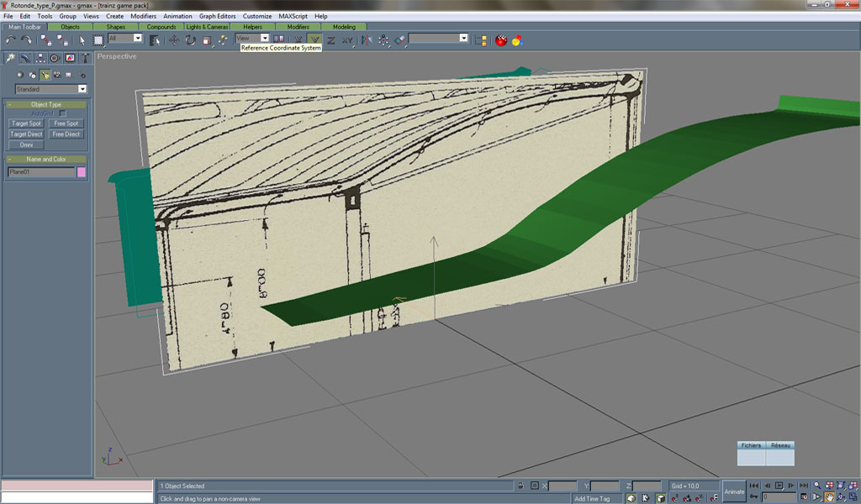Image resolution: width=861 pixels, height=504 pixels.
Task: Click the Undo arrow icon
Action: pos(11,39)
